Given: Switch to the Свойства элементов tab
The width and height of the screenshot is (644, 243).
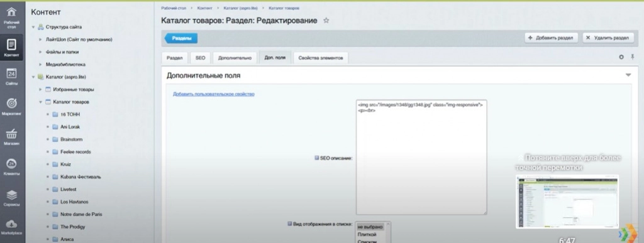Looking at the screenshot, I should point(321,58).
